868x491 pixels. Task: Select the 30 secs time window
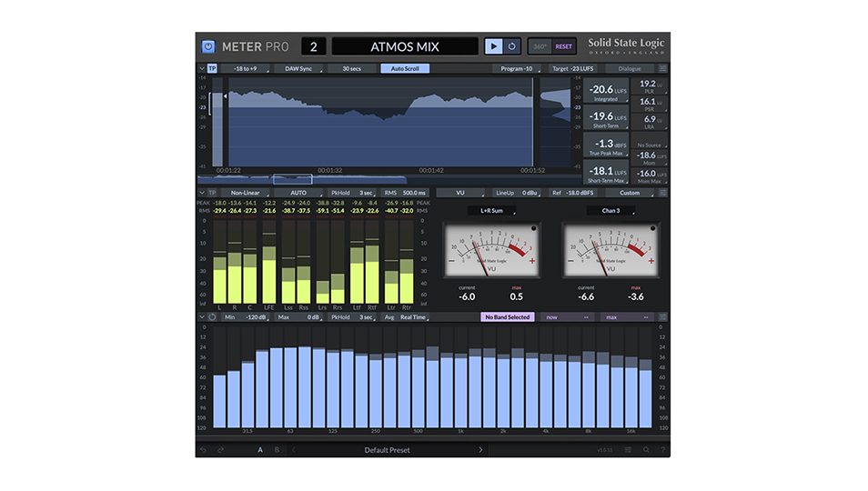[351, 68]
